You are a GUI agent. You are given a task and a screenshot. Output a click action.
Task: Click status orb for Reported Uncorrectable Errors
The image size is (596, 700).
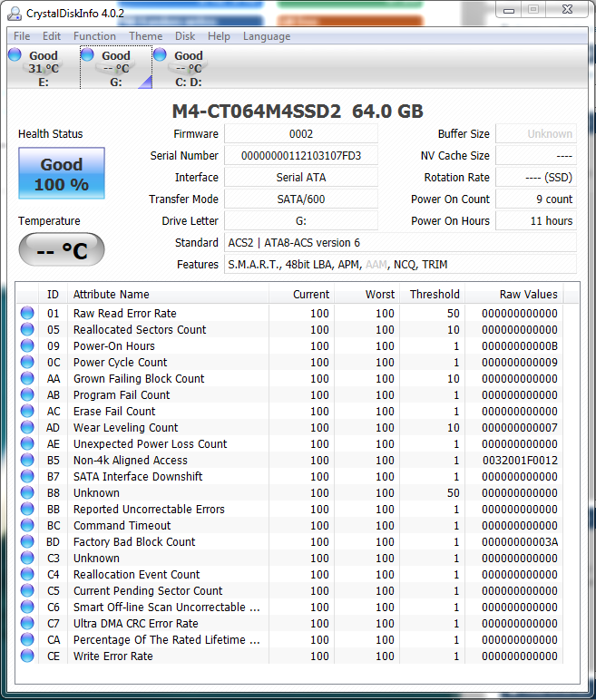pyautogui.click(x=27, y=509)
